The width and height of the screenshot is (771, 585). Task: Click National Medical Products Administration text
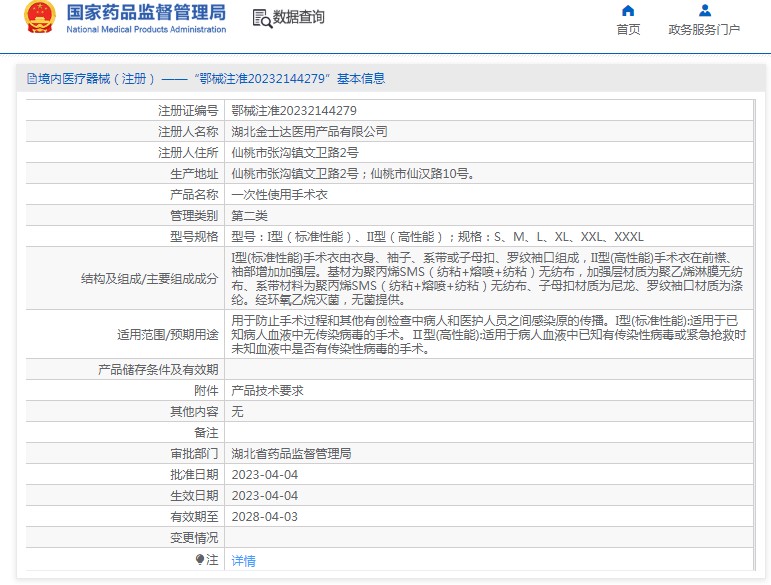click(x=146, y=29)
